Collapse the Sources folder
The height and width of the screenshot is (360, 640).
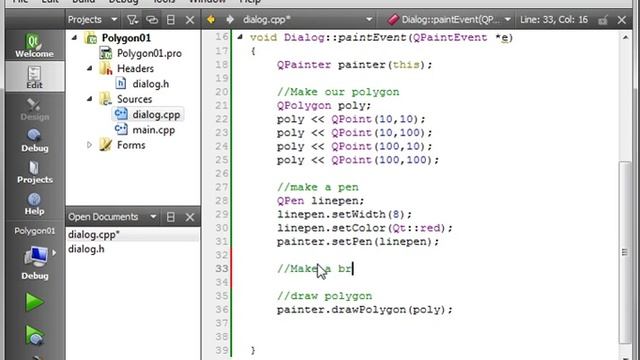pyautogui.click(x=89, y=99)
